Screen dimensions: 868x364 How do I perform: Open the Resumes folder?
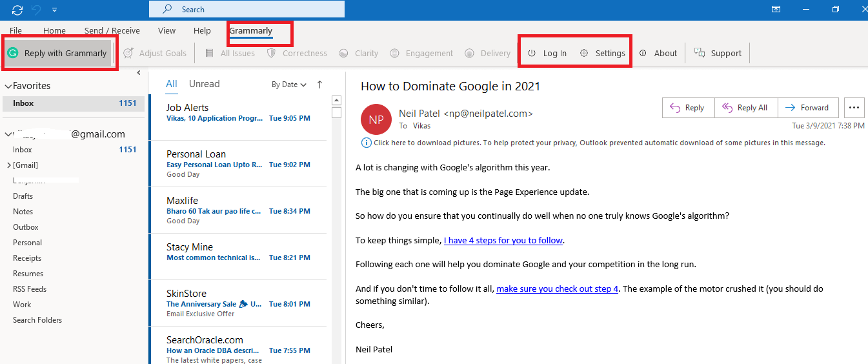tap(28, 274)
